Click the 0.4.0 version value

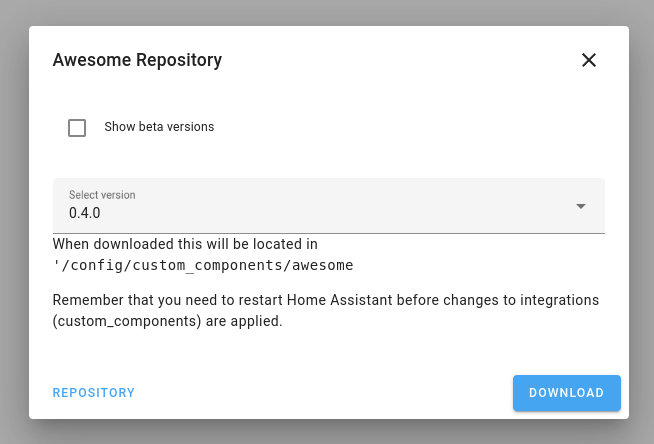pyautogui.click(x=85, y=213)
